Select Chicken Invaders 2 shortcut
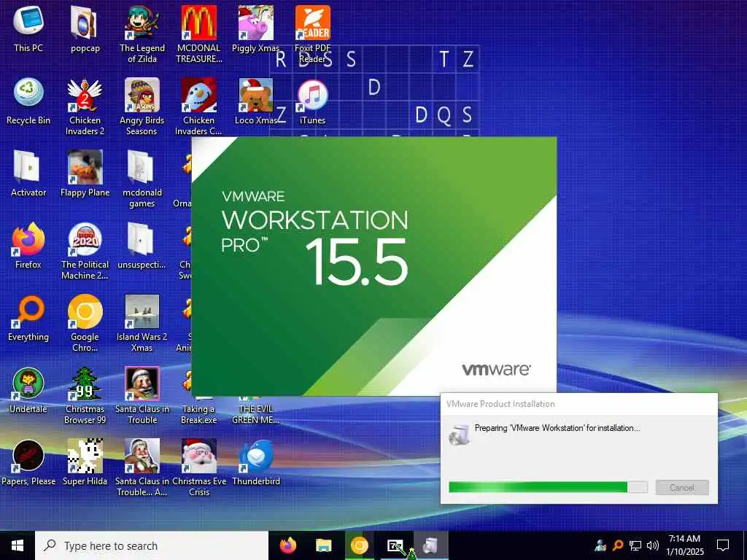Image resolution: width=747 pixels, height=560 pixels. coord(85,106)
